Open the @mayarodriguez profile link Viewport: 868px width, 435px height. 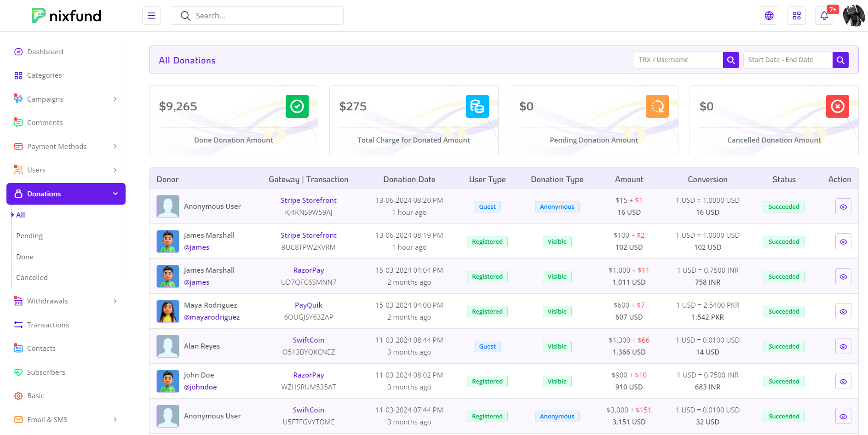coord(212,317)
